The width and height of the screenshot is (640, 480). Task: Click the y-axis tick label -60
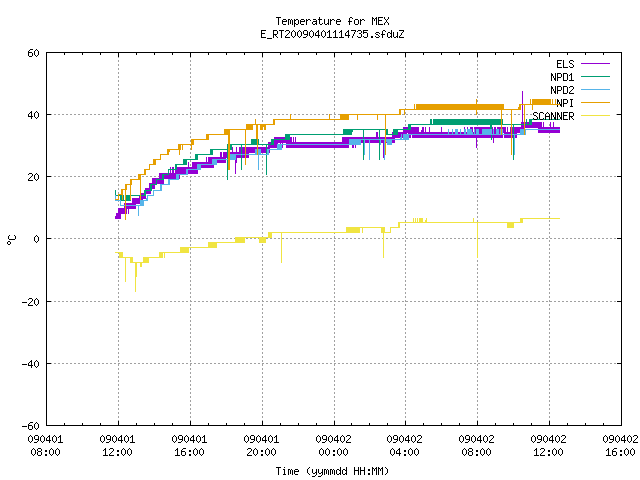pyautogui.click(x=30, y=426)
